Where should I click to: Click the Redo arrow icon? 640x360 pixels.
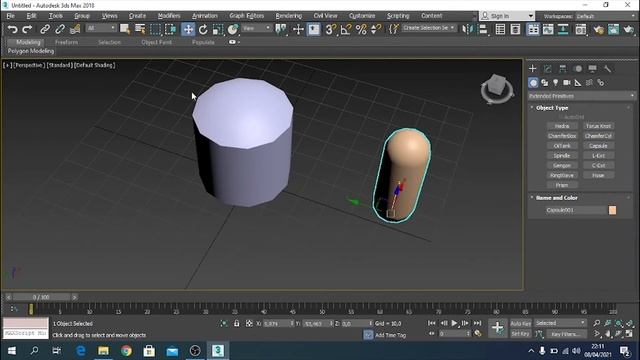[x=27, y=29]
